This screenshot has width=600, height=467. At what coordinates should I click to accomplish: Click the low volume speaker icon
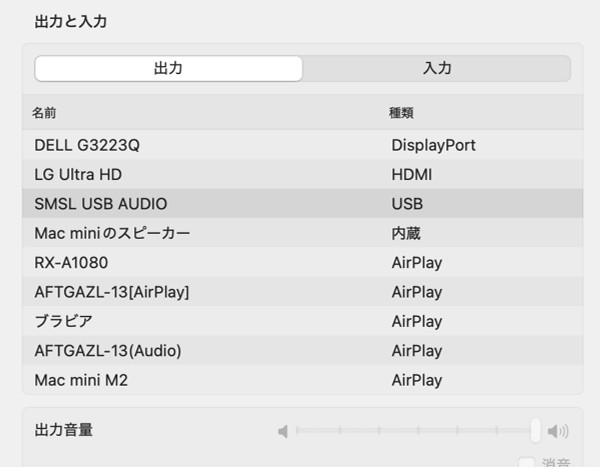[x=283, y=431]
